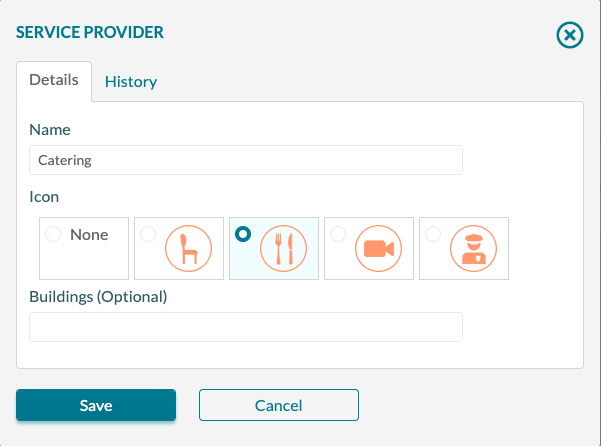
Task: Select the radio button beside the video camera icon
Action: 338,234
